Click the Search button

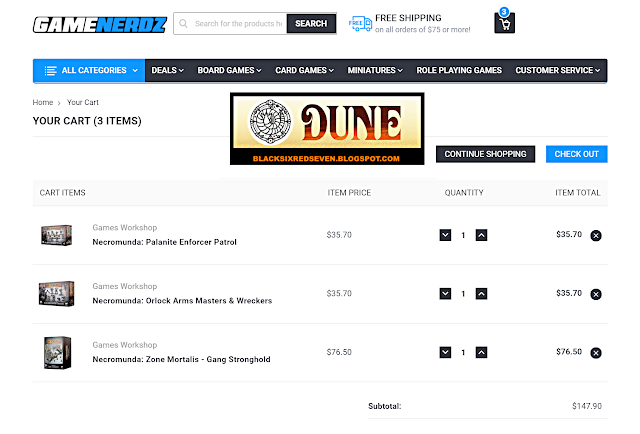click(x=311, y=24)
